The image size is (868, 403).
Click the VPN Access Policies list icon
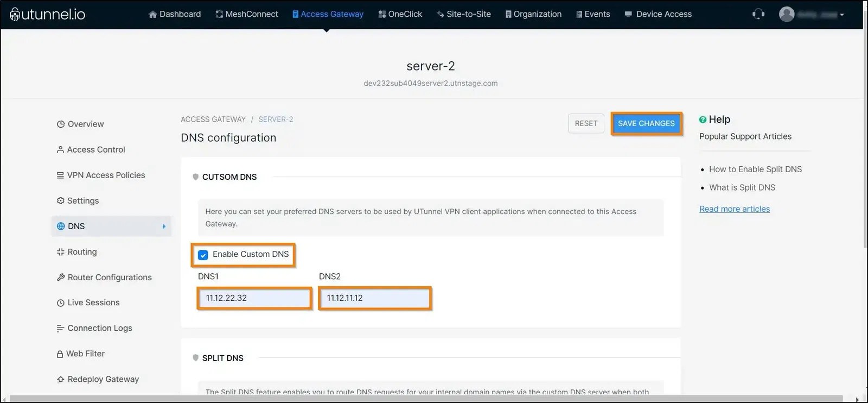pos(60,175)
